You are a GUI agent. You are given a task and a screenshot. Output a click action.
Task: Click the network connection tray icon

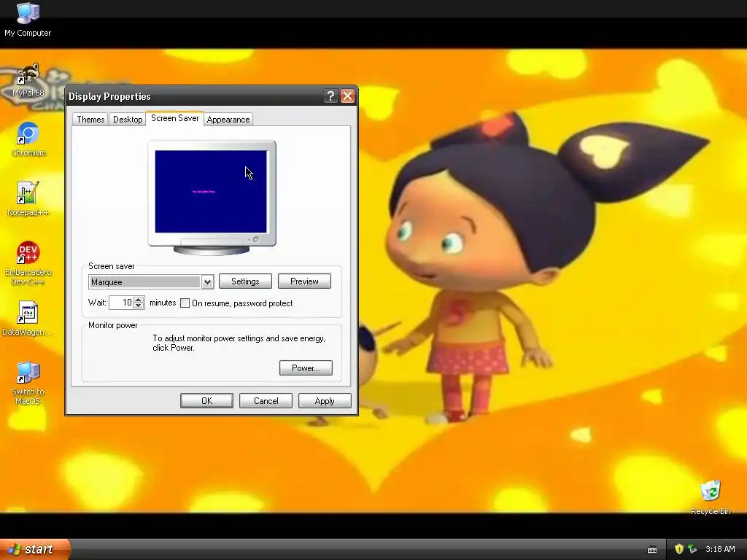692,549
